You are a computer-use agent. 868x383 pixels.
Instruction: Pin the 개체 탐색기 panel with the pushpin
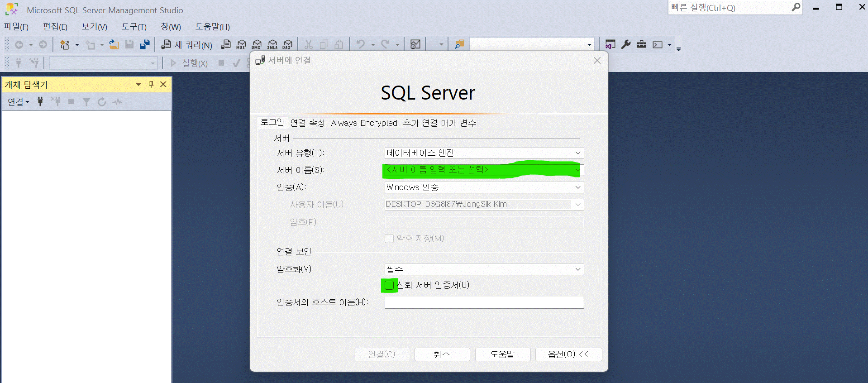(x=151, y=84)
